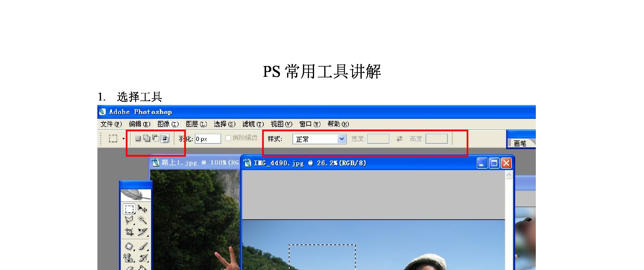The width and height of the screenshot is (644, 270).
Task: Click the New Selection mode button
Action: (x=138, y=139)
